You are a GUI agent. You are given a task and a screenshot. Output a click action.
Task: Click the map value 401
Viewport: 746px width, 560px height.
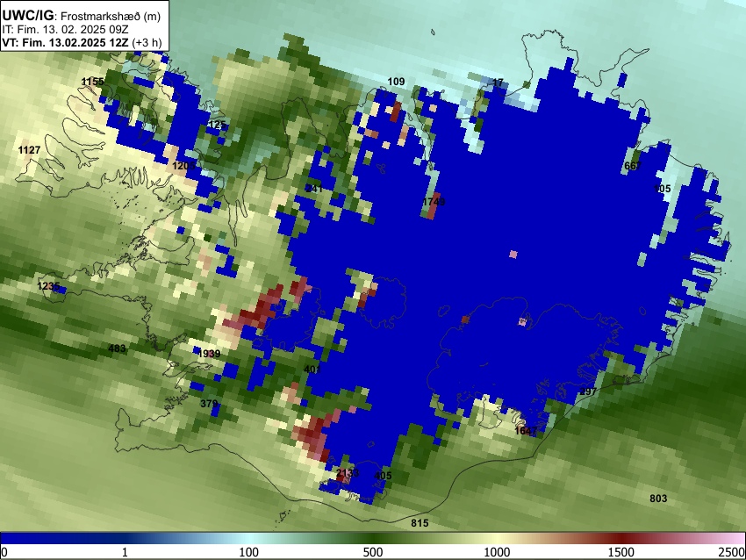312,370
